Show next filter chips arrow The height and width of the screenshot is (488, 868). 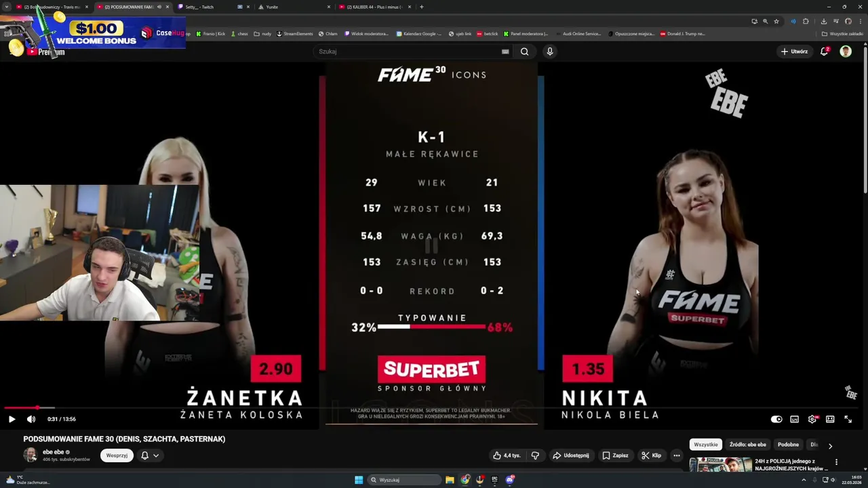point(830,445)
